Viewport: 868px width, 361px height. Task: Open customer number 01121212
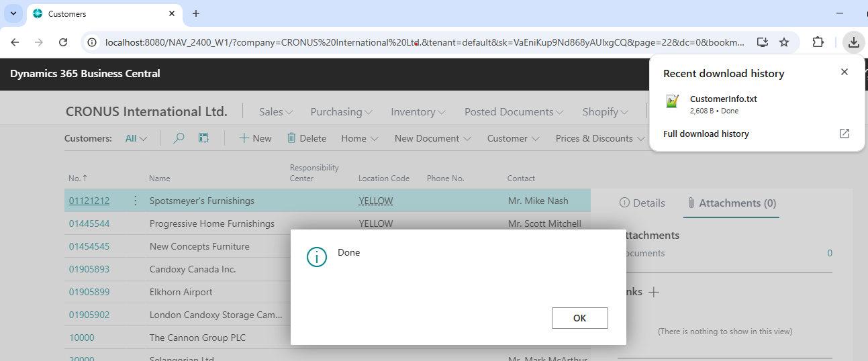(x=89, y=201)
